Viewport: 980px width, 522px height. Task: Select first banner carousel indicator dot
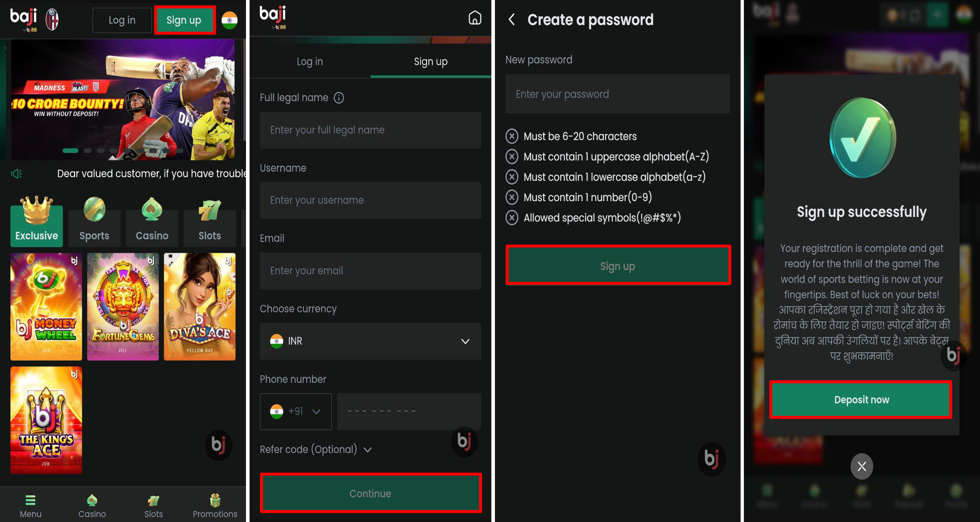pyautogui.click(x=70, y=151)
